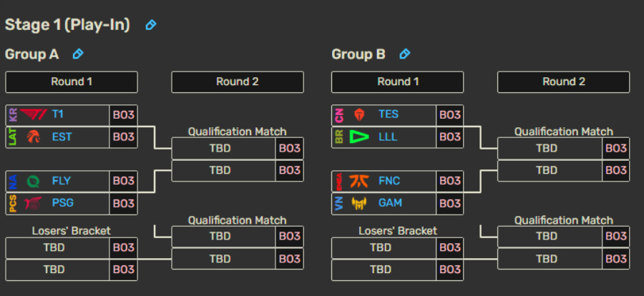Click the edit pencil beside Group A
This screenshot has width=644, height=296.
tap(77, 54)
